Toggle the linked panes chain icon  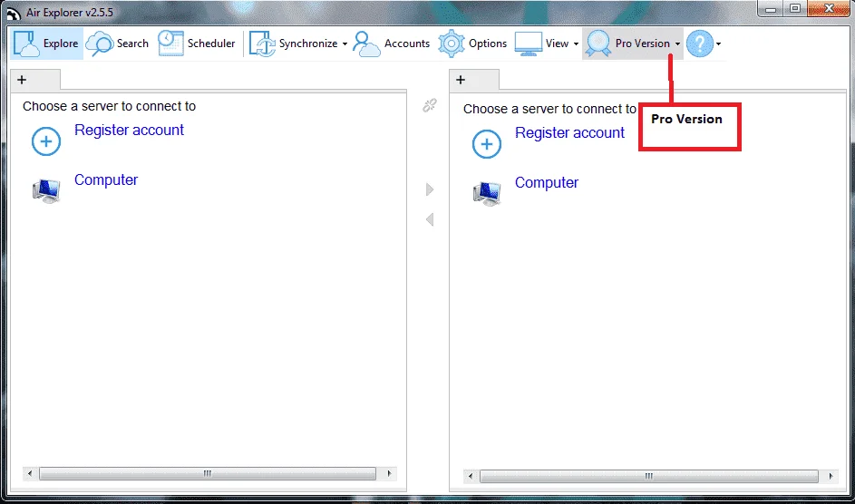click(430, 105)
